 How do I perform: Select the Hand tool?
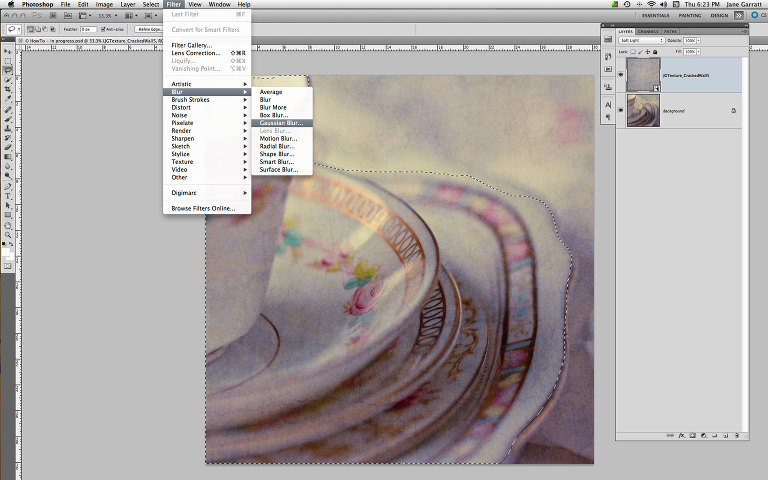(8, 226)
